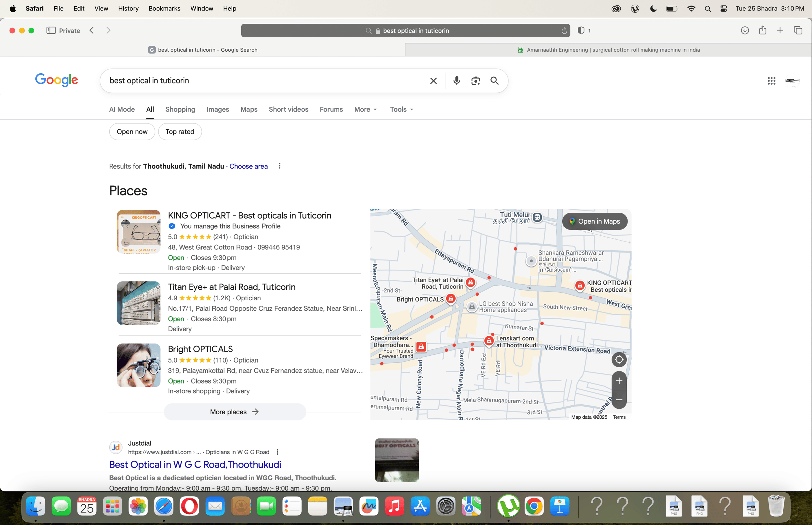Open the "Best Optical in W G C Road" result
This screenshot has height=525, width=812.
click(x=195, y=464)
